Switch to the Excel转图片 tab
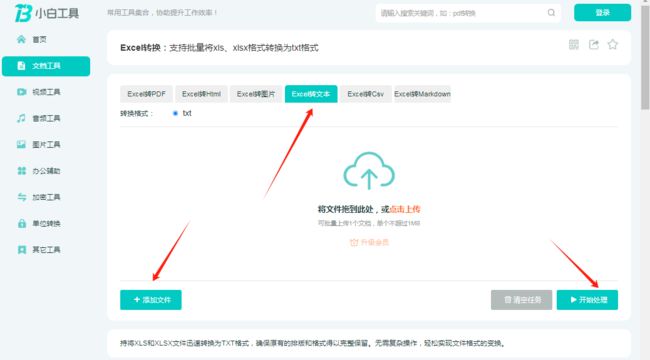650x360 pixels. (x=256, y=94)
